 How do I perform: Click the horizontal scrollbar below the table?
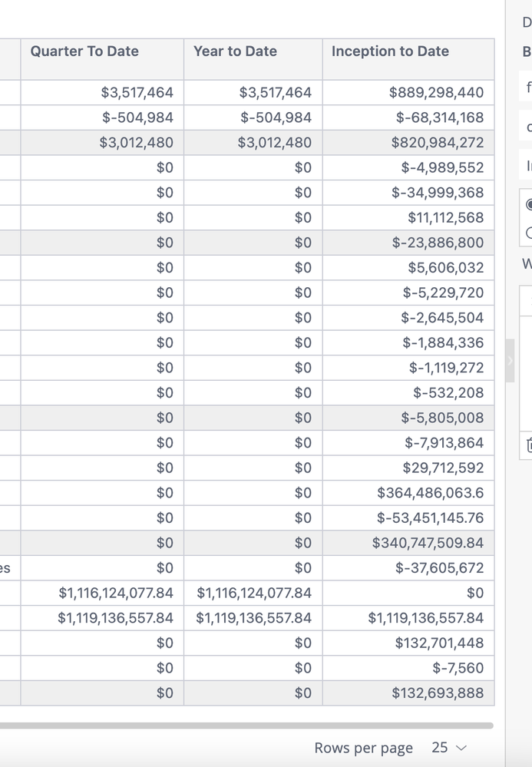click(x=246, y=726)
